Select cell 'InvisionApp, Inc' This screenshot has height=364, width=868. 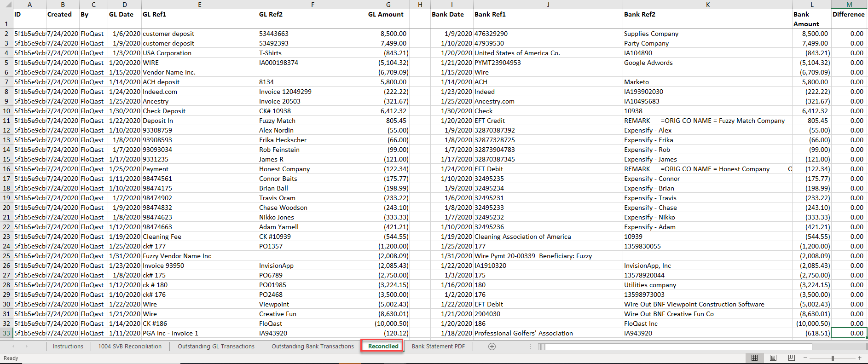click(x=707, y=266)
